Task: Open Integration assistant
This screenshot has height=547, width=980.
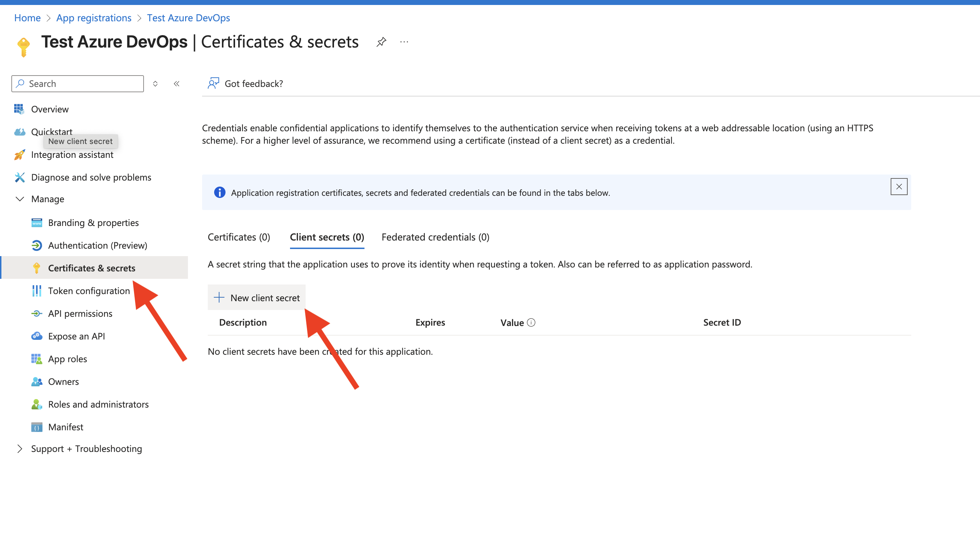Action: (73, 155)
